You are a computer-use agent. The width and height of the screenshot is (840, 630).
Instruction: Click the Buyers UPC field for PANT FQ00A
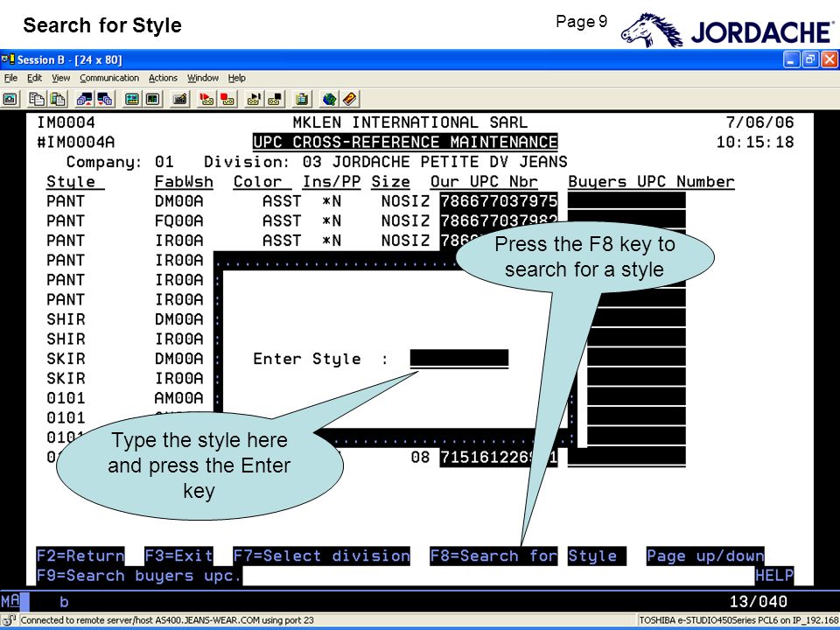[x=626, y=220]
